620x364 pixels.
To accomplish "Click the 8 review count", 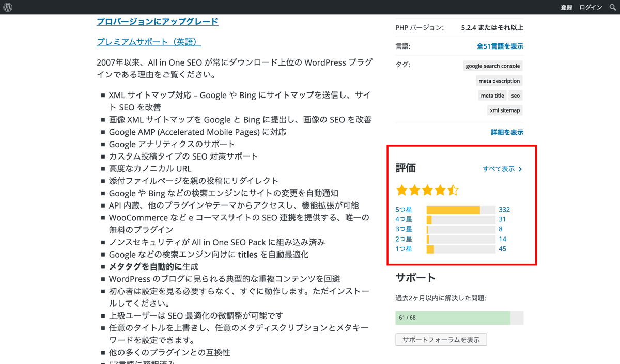I will tap(501, 229).
